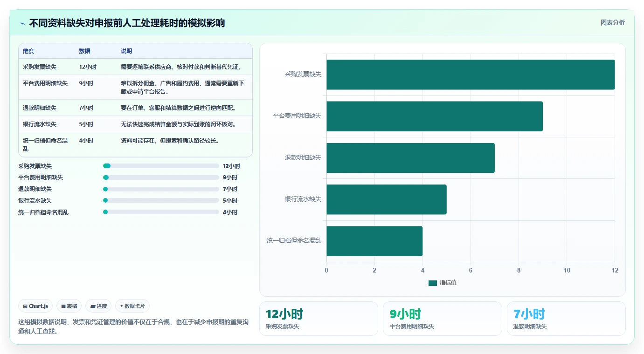Click the 采购发票缺失 chart bar

coord(471,75)
